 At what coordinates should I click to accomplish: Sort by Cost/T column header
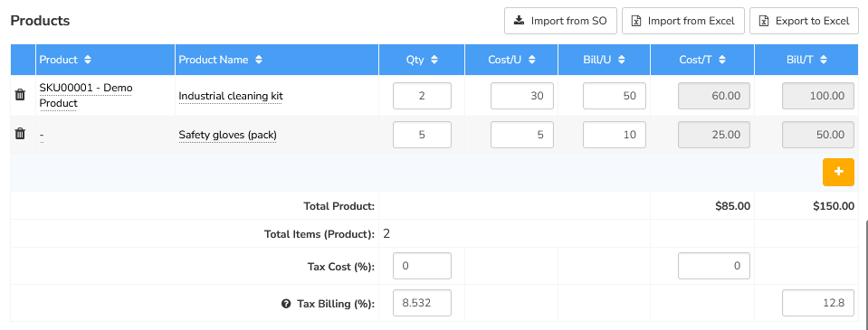click(702, 60)
